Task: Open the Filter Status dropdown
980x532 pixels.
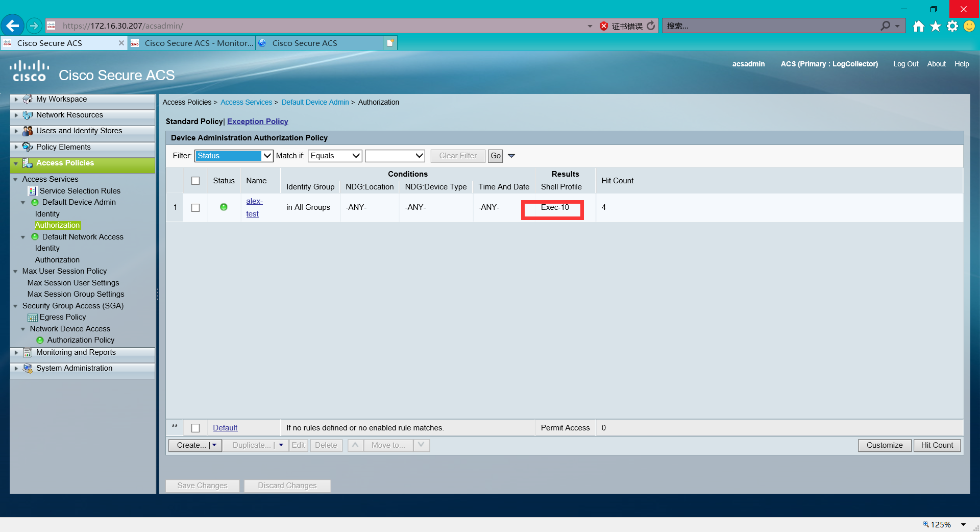Action: tap(234, 156)
